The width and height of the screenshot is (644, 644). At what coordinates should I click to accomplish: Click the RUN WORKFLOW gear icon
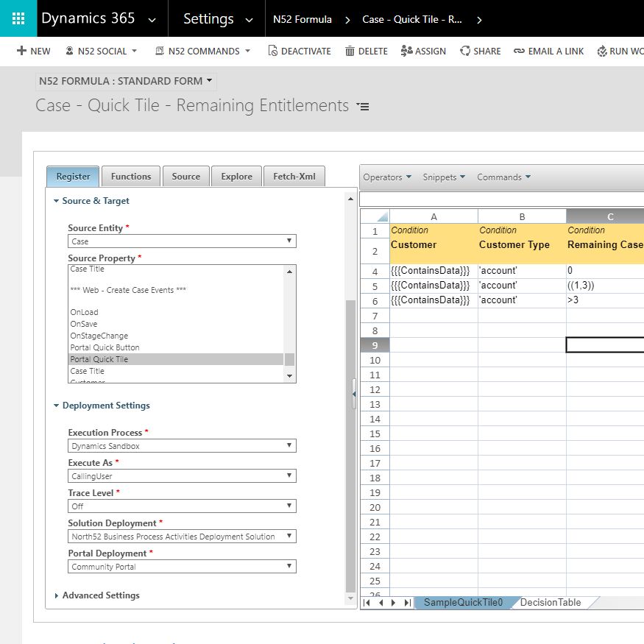click(x=602, y=52)
